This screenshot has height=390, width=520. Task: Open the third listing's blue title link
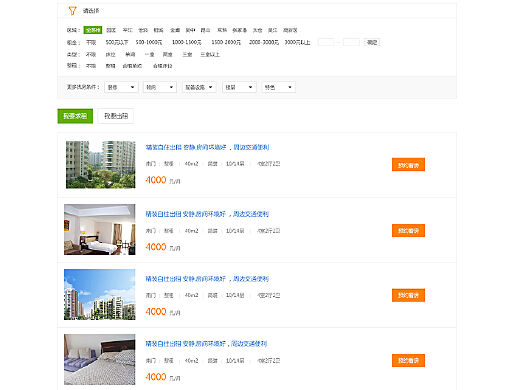click(x=207, y=279)
